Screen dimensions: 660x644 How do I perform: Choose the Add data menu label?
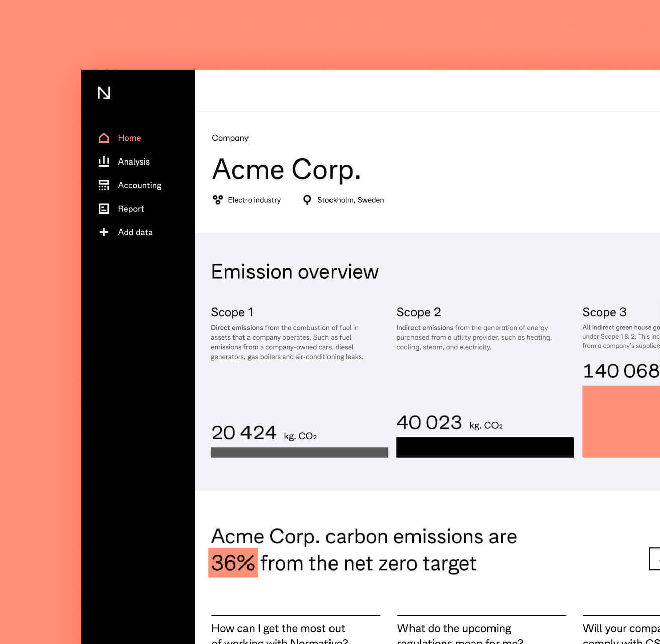135,232
